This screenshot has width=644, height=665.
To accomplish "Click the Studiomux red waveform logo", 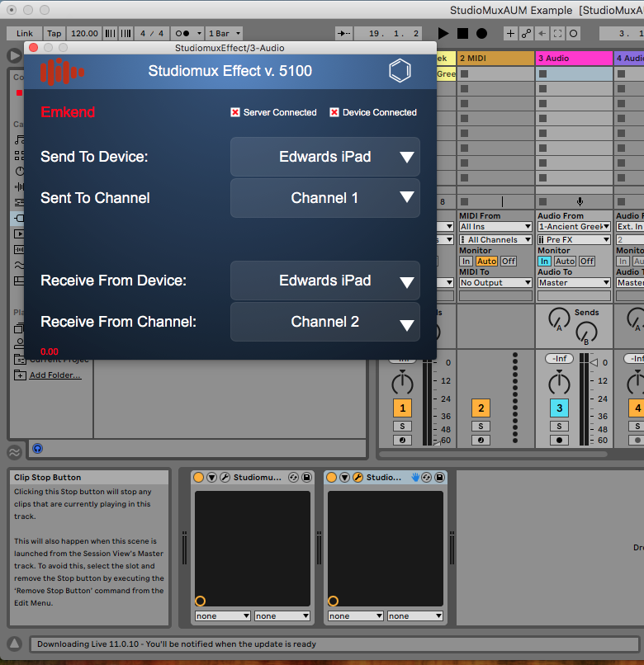I will pos(63,71).
